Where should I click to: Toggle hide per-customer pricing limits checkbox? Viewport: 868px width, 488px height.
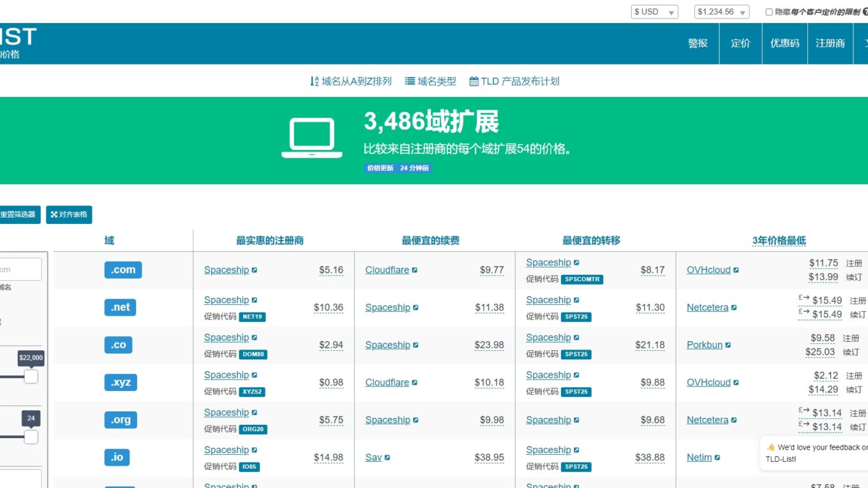point(769,12)
